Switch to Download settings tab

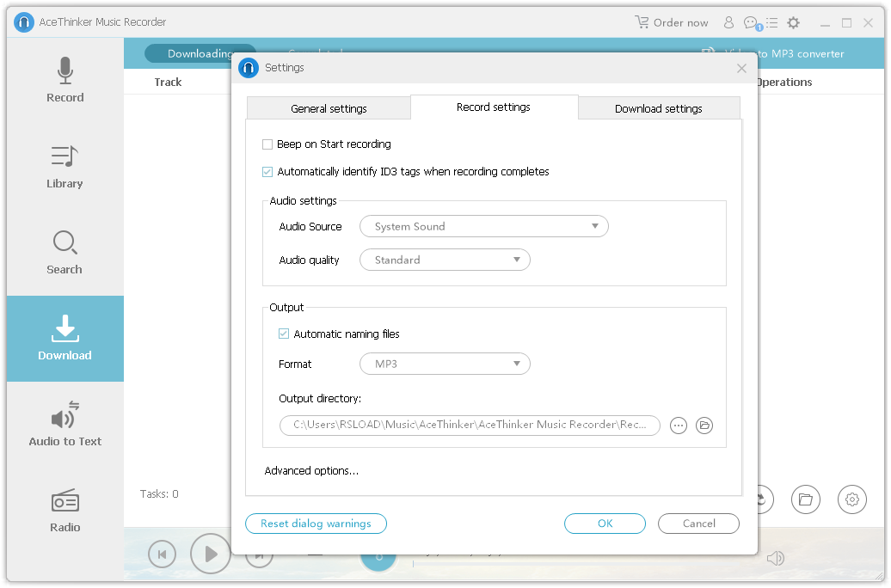(x=659, y=108)
